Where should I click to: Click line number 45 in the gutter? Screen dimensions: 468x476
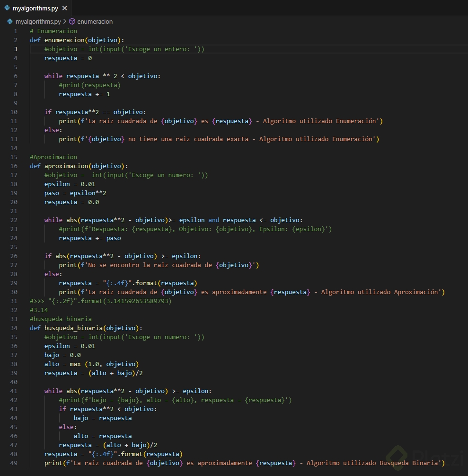pos(14,427)
